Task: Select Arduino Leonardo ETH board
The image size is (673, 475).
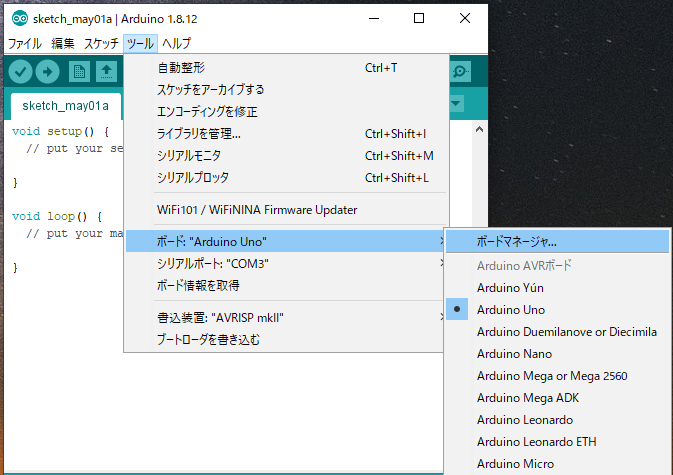Action: point(558,442)
